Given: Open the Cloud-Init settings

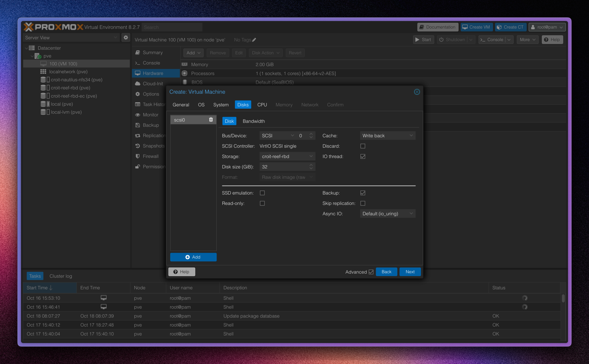Looking at the screenshot, I should click(x=153, y=84).
